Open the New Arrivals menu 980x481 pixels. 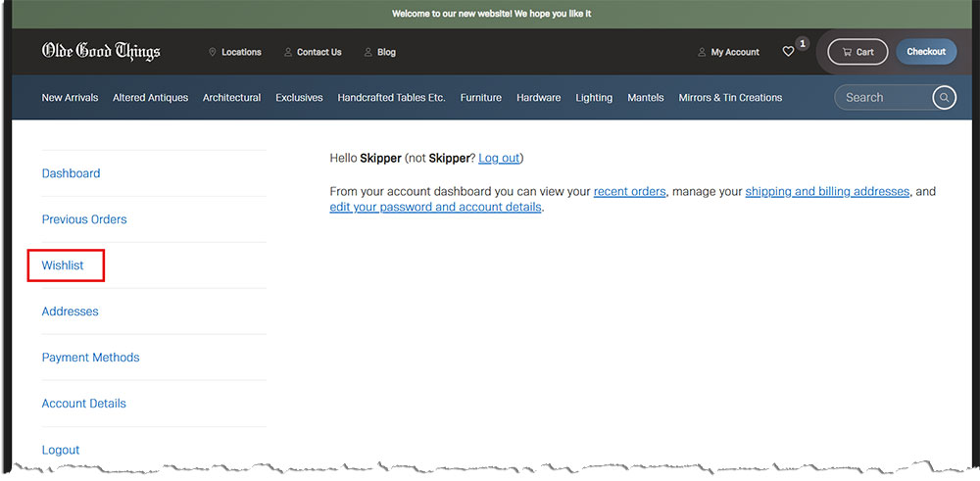click(x=70, y=97)
